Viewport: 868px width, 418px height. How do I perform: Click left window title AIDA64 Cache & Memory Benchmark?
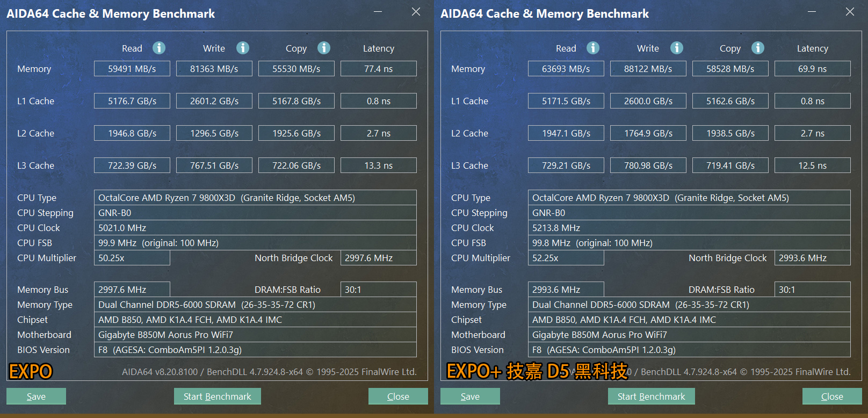coord(111,14)
